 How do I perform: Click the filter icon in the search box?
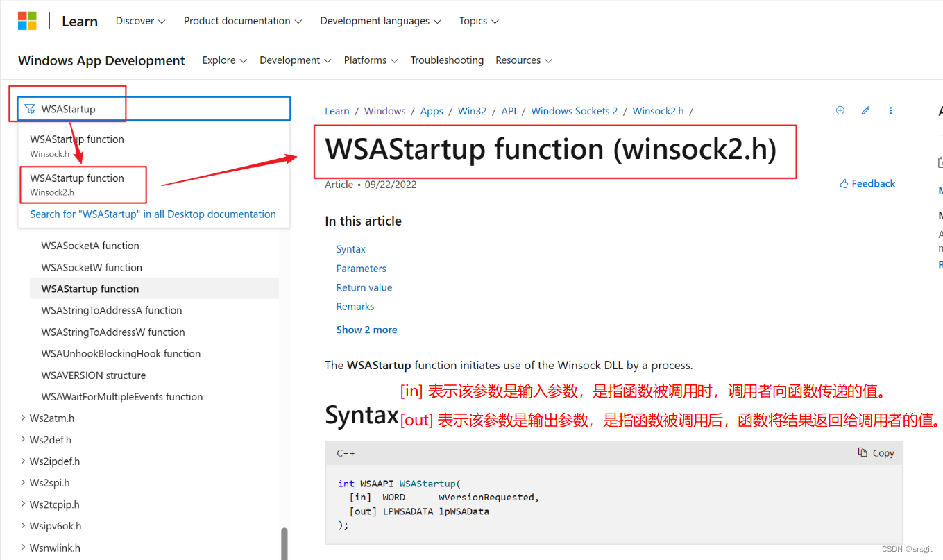[29, 108]
